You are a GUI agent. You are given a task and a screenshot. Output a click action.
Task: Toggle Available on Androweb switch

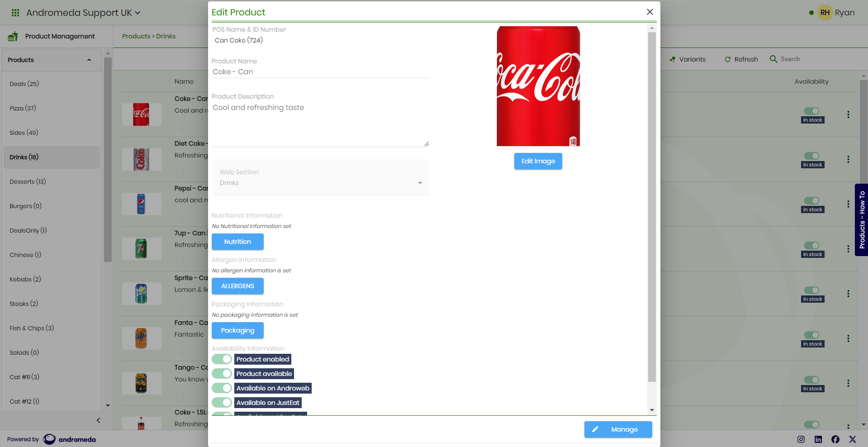click(x=222, y=388)
